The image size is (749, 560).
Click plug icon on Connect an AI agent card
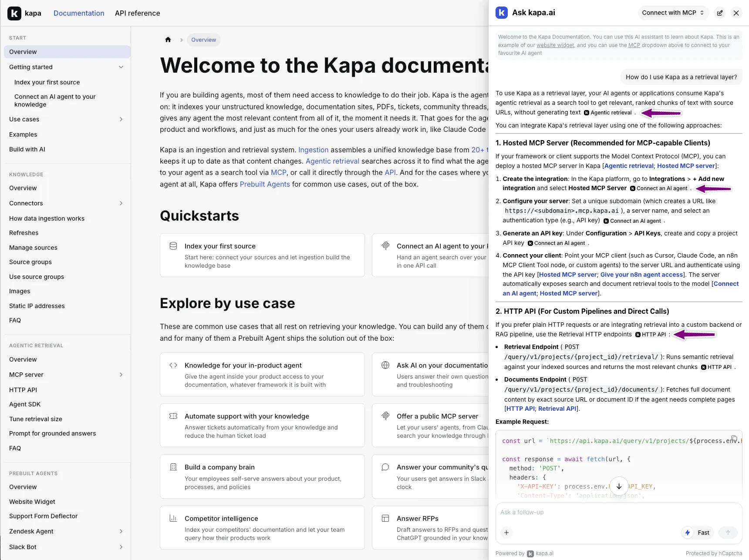pyautogui.click(x=385, y=245)
